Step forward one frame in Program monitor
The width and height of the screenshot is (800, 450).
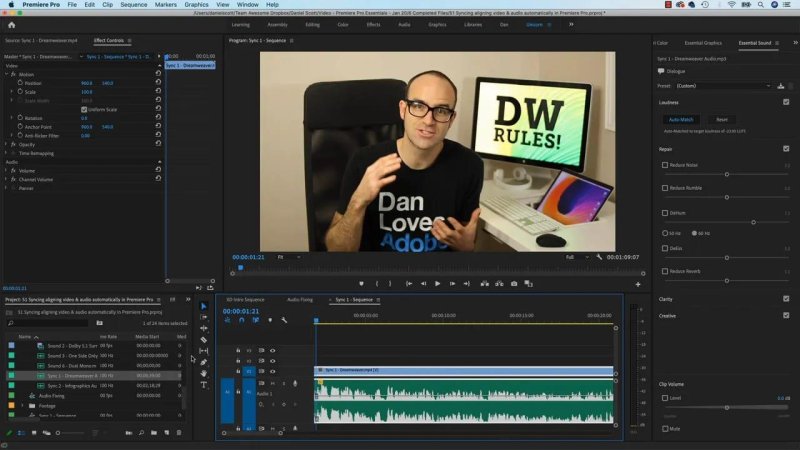[452, 284]
